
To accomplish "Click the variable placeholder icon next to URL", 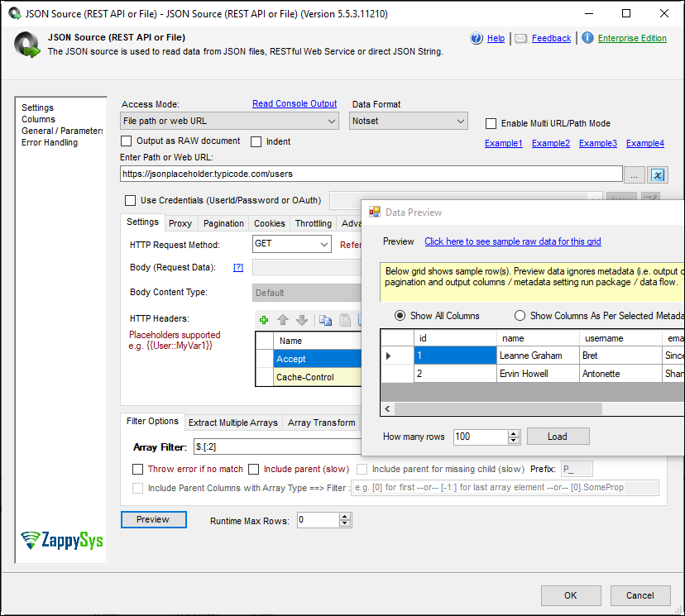I will click(x=658, y=175).
